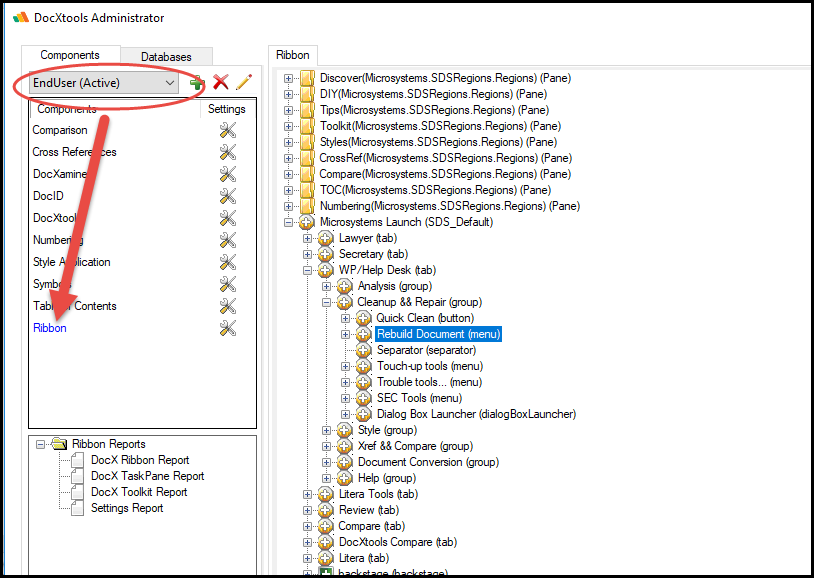This screenshot has height=578, width=814.
Task: Open Ribbon settings using its wrench icon
Action: (227, 328)
